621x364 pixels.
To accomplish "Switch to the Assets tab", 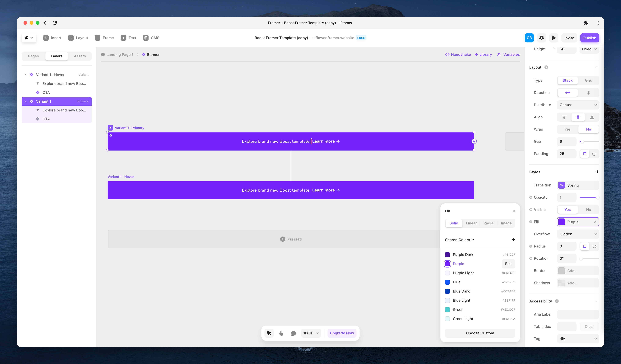I will point(80,56).
